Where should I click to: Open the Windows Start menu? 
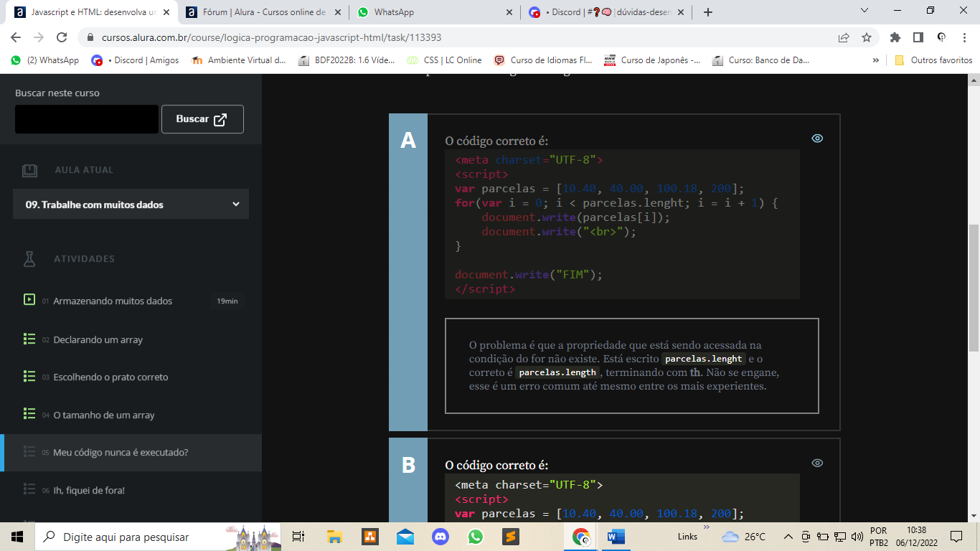17,537
